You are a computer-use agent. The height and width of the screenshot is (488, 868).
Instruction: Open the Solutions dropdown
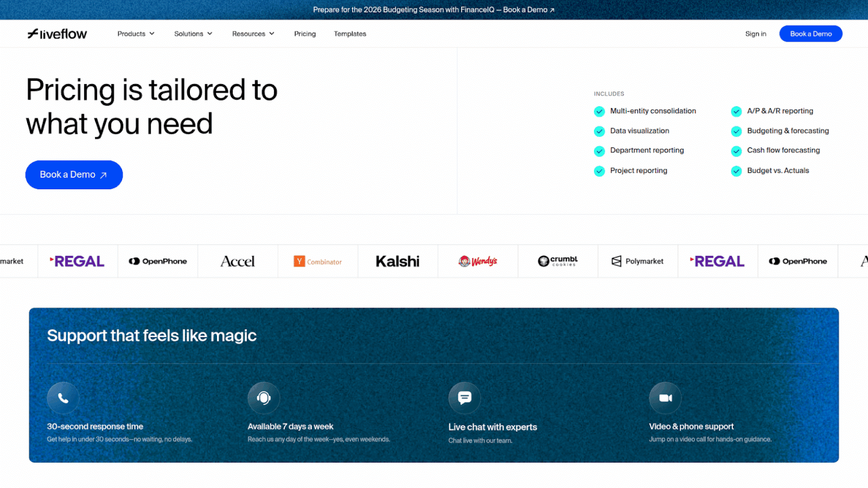click(x=193, y=33)
